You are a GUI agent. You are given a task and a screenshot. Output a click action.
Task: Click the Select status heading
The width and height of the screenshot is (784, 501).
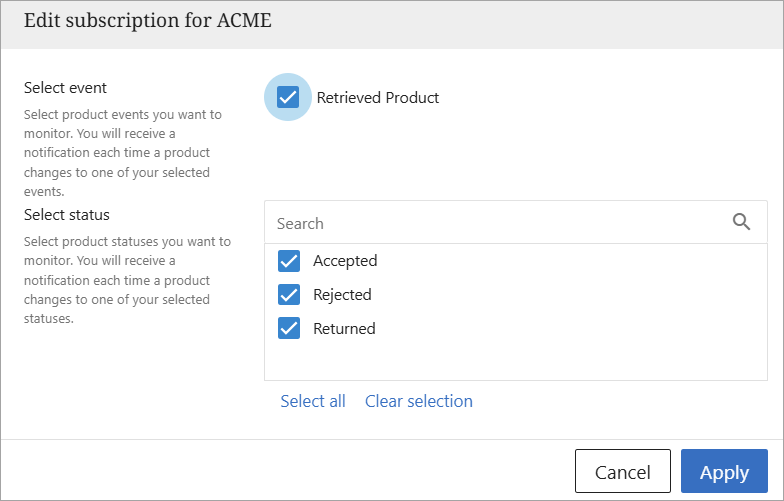coord(67,215)
